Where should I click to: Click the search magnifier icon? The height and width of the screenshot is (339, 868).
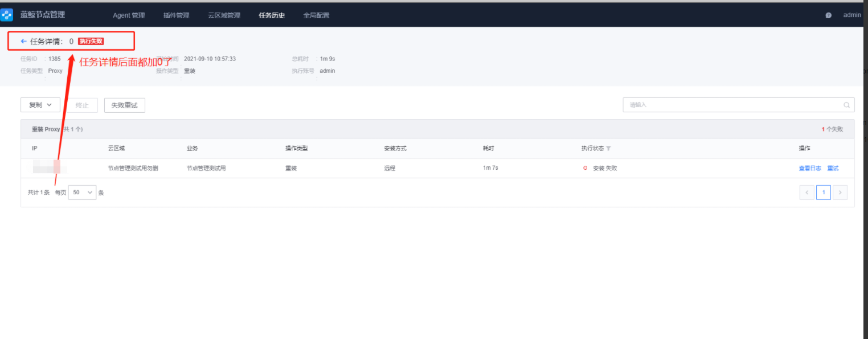[847, 105]
